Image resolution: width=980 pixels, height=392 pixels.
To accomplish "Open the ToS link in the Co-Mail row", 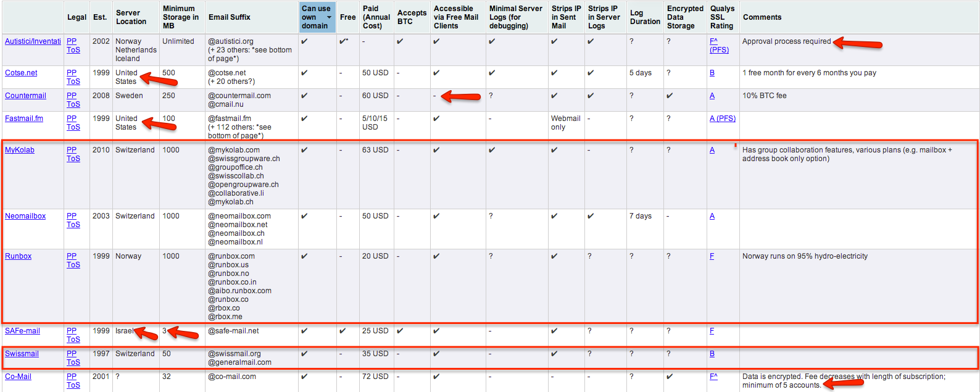I will (73, 385).
